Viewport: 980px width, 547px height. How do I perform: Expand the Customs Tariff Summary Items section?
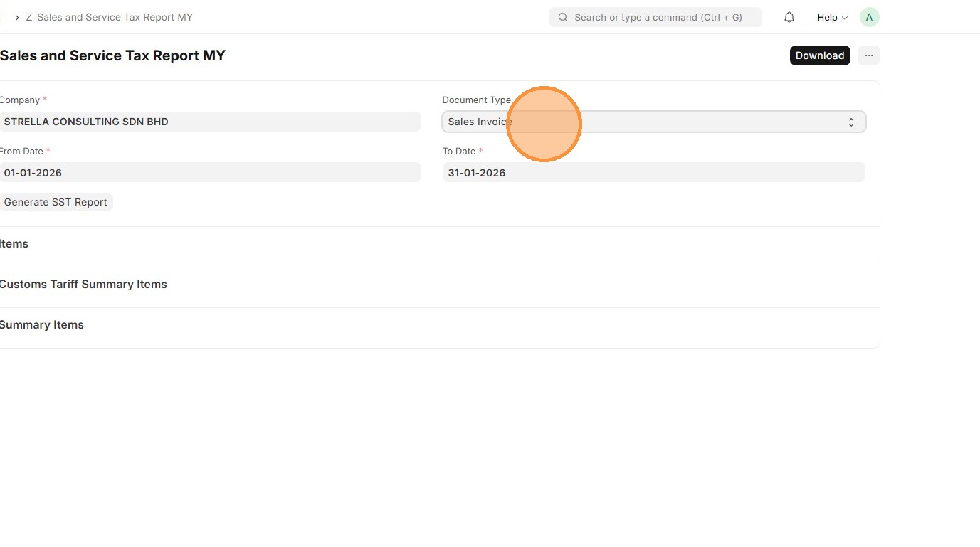(x=83, y=285)
